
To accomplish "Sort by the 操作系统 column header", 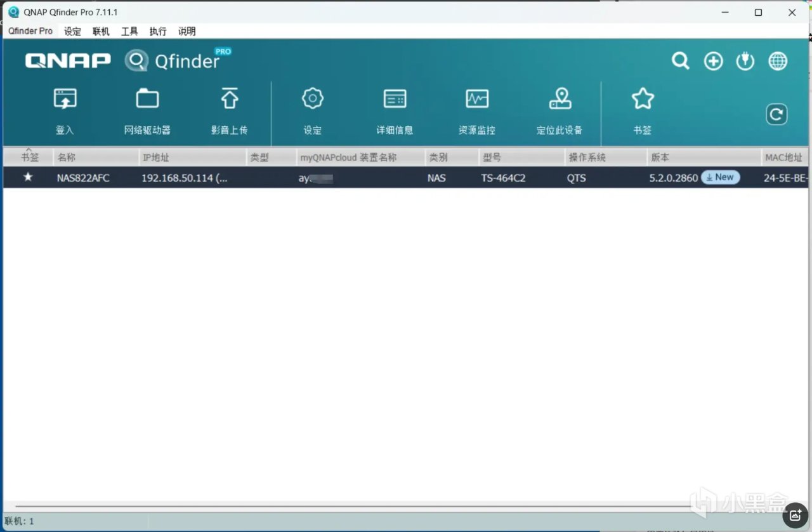I will 606,157.
